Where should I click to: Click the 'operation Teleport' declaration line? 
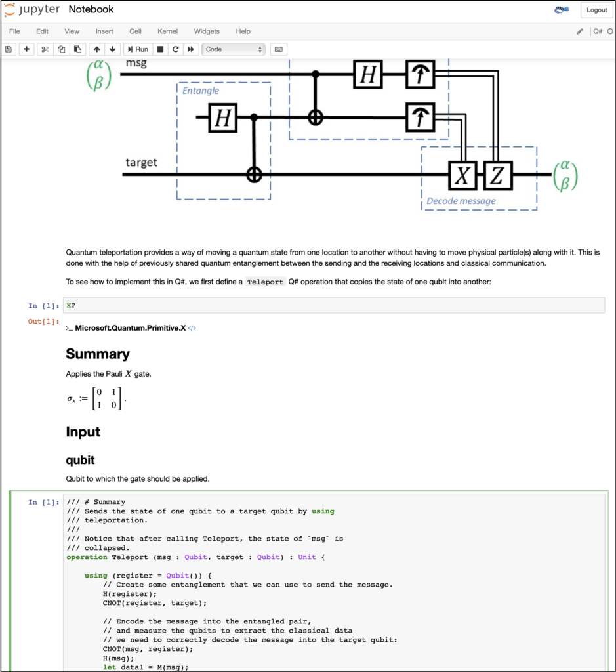coord(195,557)
